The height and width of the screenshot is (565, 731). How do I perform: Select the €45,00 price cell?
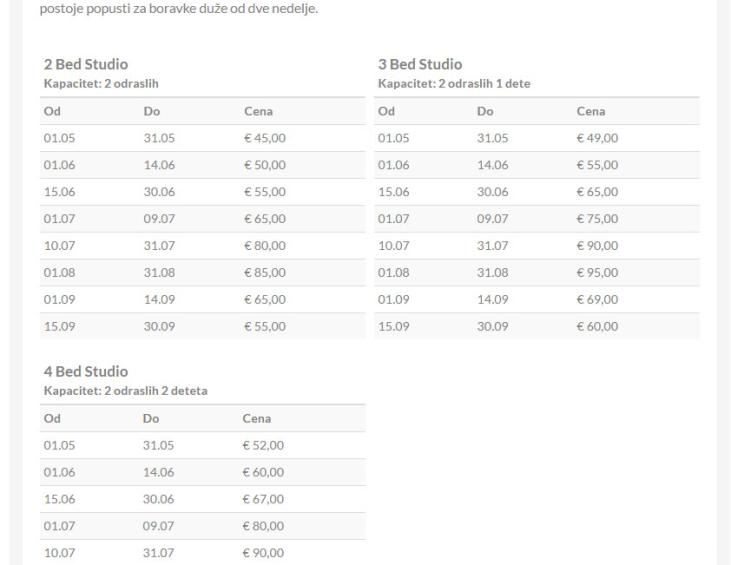click(x=265, y=138)
